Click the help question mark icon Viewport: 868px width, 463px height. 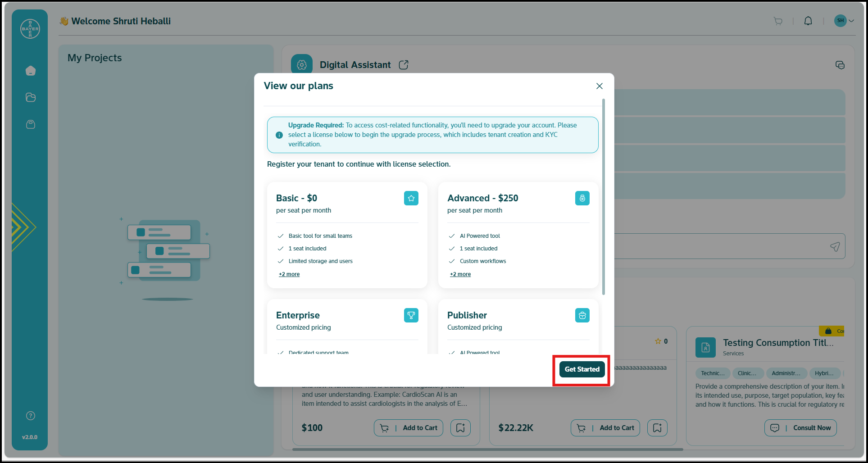tap(31, 416)
